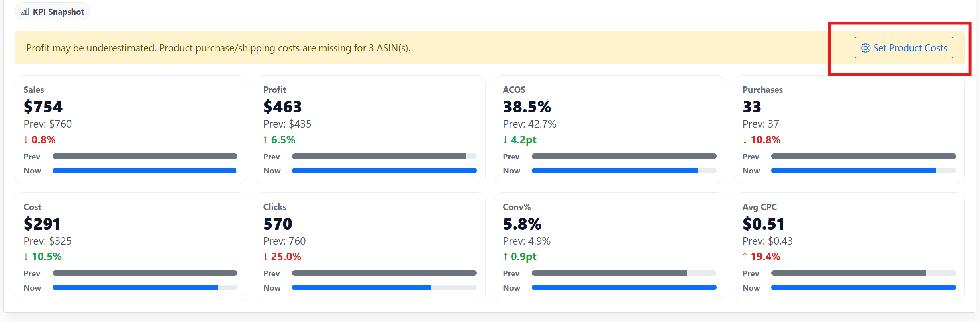
Task: Click the red up arrow on Avg CPC
Action: point(745,257)
